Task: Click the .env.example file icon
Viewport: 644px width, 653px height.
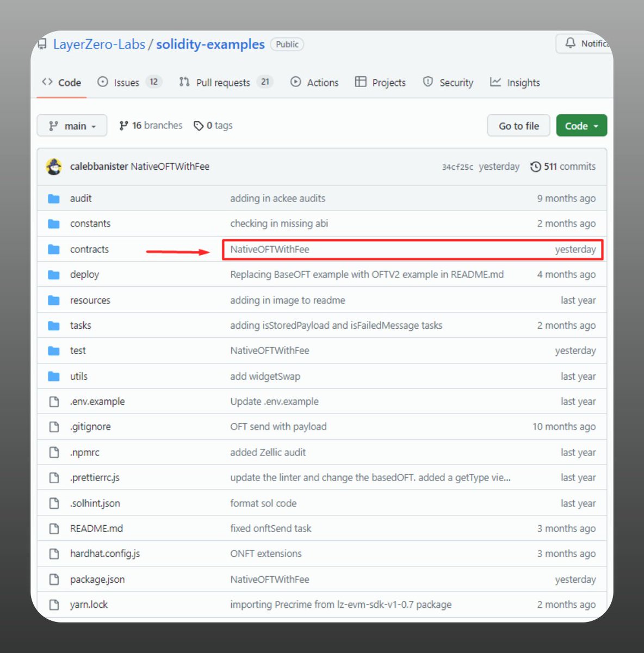Action: [x=54, y=402]
